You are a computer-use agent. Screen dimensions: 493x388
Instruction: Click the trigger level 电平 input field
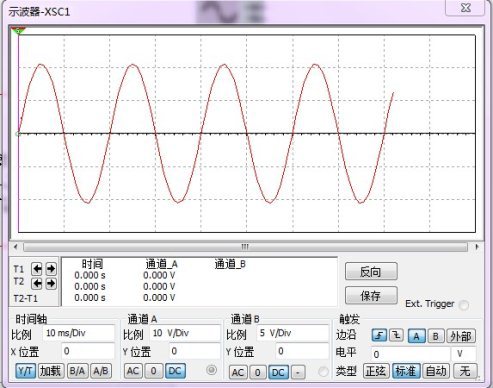410,354
